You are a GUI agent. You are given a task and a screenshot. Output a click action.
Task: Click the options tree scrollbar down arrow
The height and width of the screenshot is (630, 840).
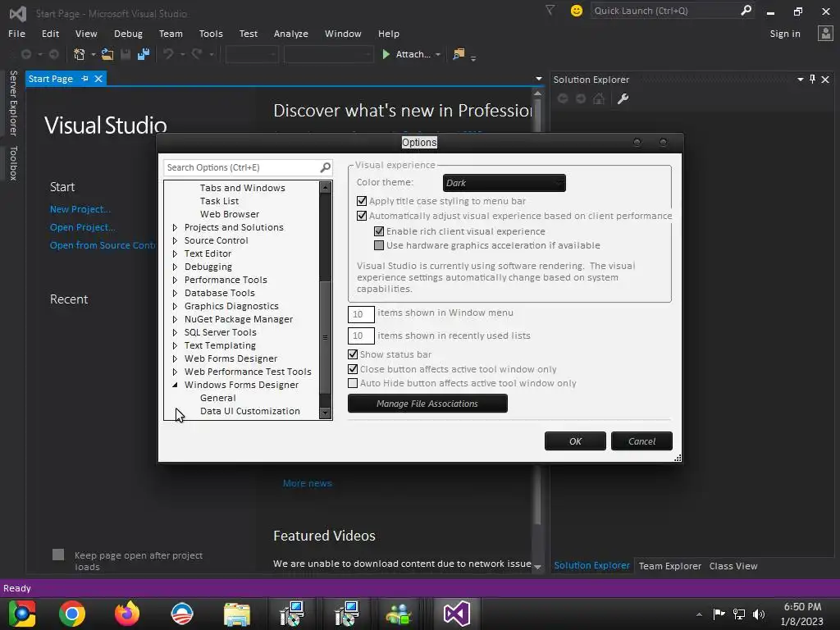tap(325, 413)
